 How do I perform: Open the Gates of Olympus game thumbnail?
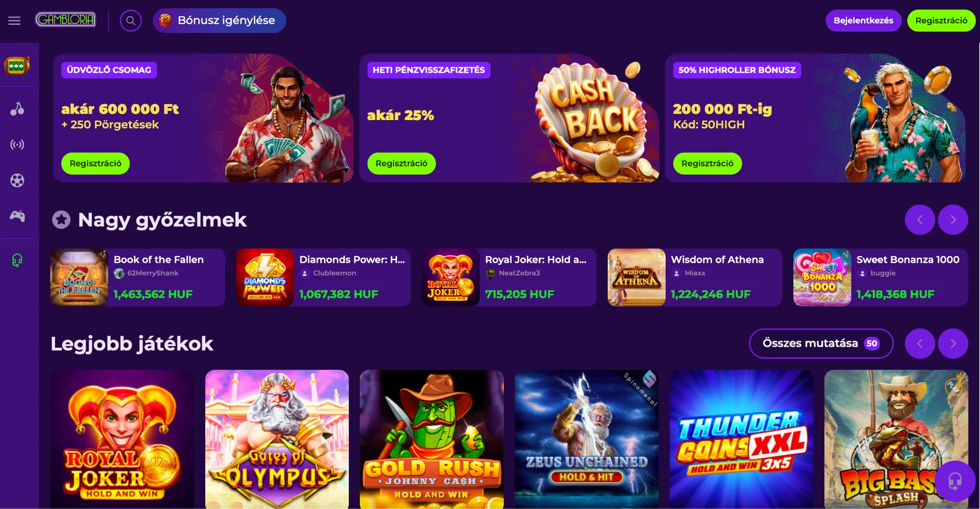pyautogui.click(x=277, y=439)
